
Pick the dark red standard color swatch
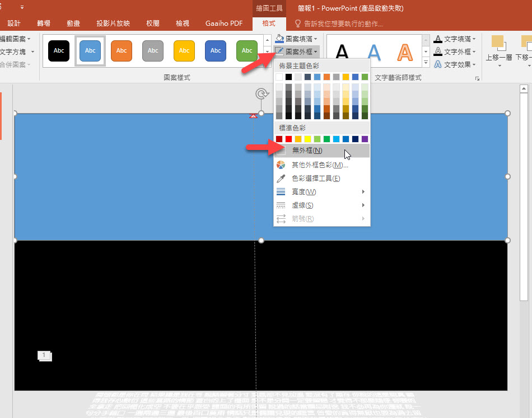[279, 139]
